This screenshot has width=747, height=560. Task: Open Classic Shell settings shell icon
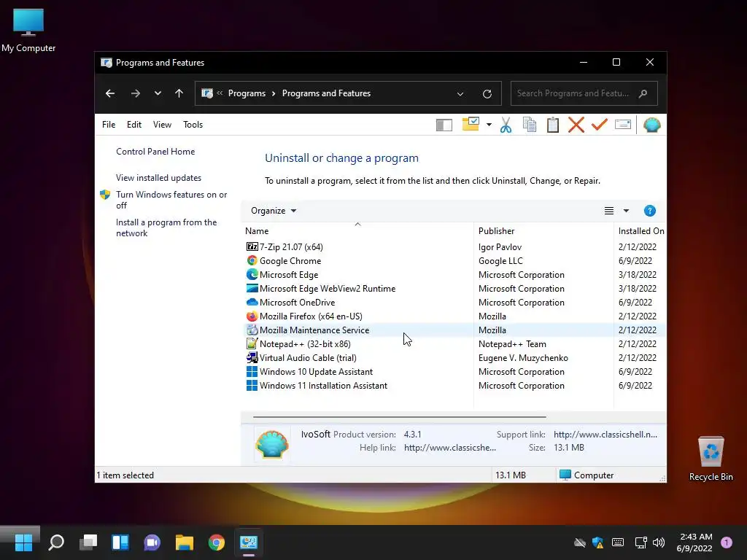point(651,125)
